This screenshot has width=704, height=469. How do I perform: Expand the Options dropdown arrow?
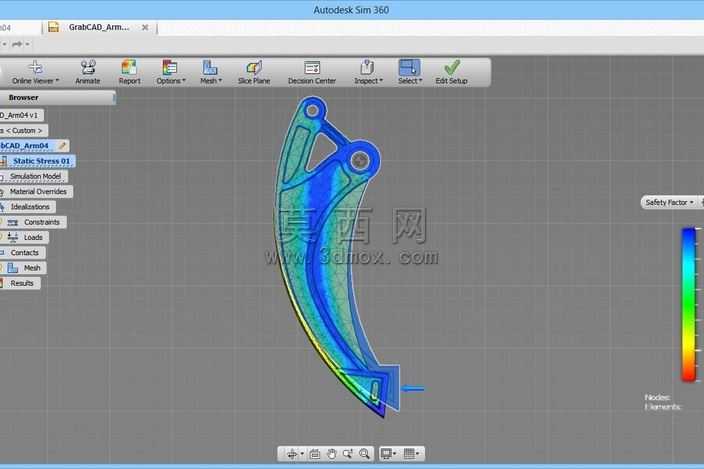pyautogui.click(x=184, y=81)
